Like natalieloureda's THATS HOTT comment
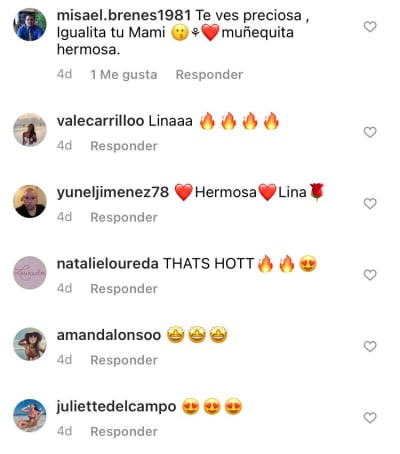 click(370, 275)
